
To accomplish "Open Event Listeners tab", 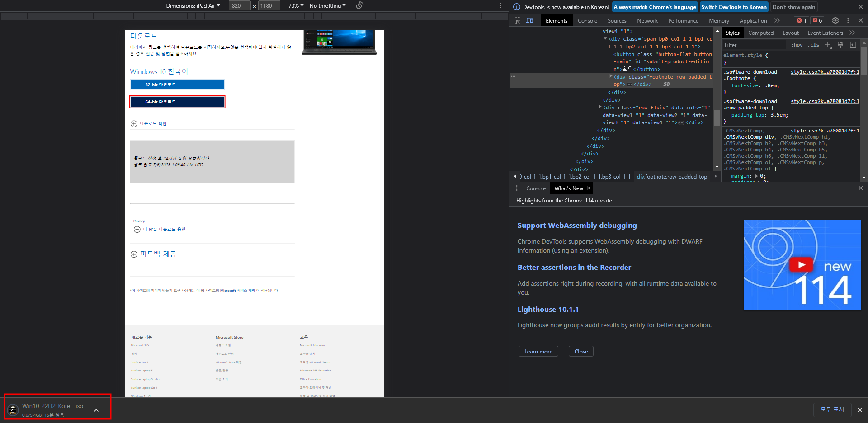I will pos(825,33).
